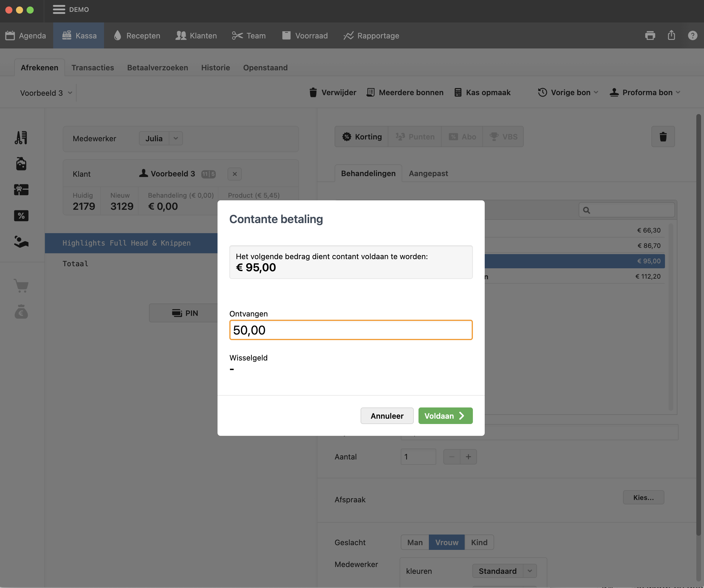Viewport: 704px width, 588px height.
Task: Select the Kind gender option
Action: click(479, 542)
